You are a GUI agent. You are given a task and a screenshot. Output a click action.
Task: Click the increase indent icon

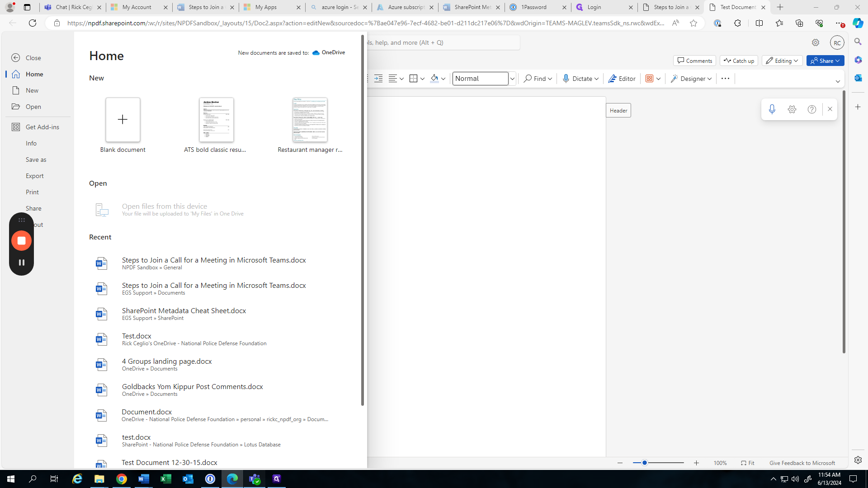coord(378,79)
